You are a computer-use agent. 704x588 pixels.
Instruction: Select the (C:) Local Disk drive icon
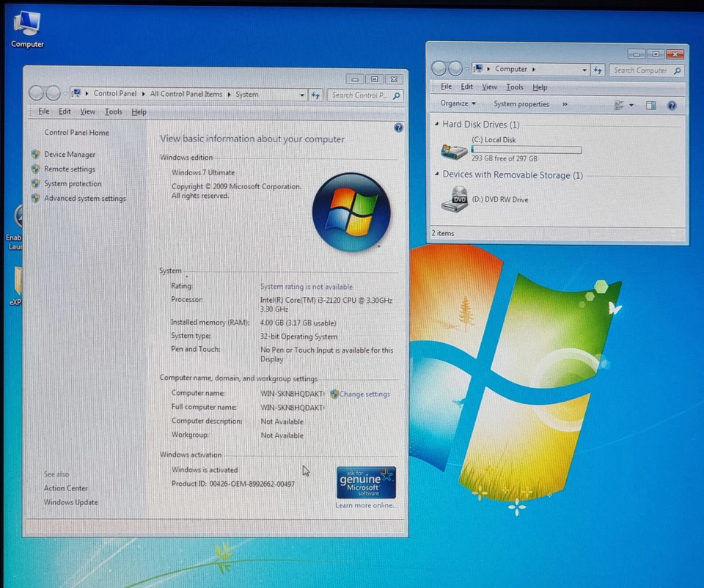point(454,151)
